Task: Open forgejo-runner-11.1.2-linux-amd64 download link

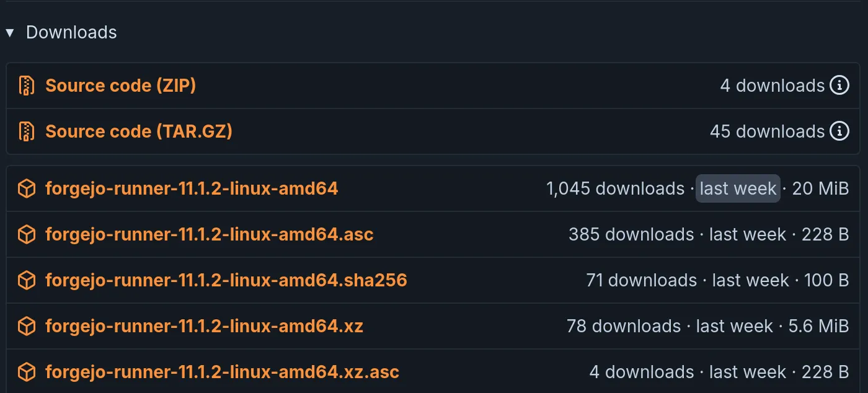Action: pyautogui.click(x=192, y=188)
